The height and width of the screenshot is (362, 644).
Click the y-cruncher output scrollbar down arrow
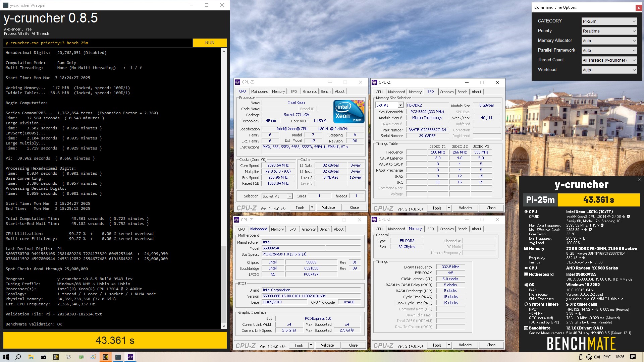coord(224,326)
